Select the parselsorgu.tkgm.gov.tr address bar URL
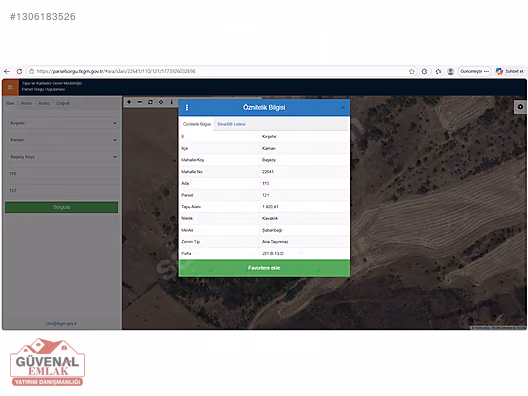528x396 pixels. pos(116,71)
